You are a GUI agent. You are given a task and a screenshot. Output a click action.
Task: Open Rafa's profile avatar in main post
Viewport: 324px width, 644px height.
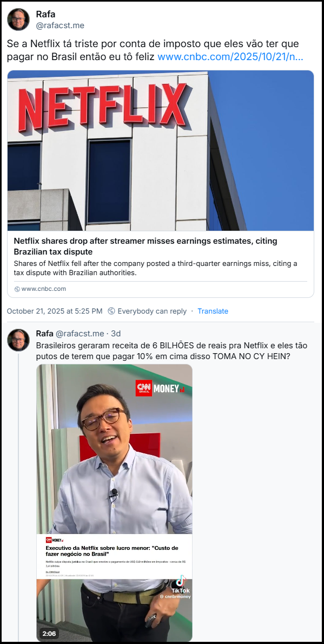click(18, 19)
